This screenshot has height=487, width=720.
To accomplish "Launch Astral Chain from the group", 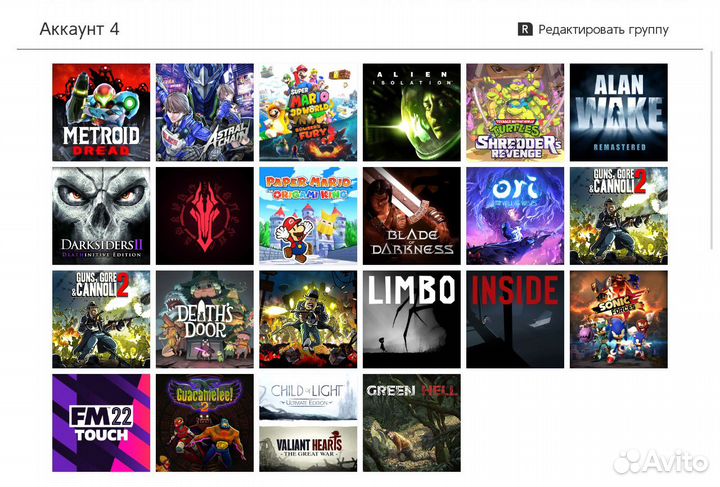I will tap(204, 112).
